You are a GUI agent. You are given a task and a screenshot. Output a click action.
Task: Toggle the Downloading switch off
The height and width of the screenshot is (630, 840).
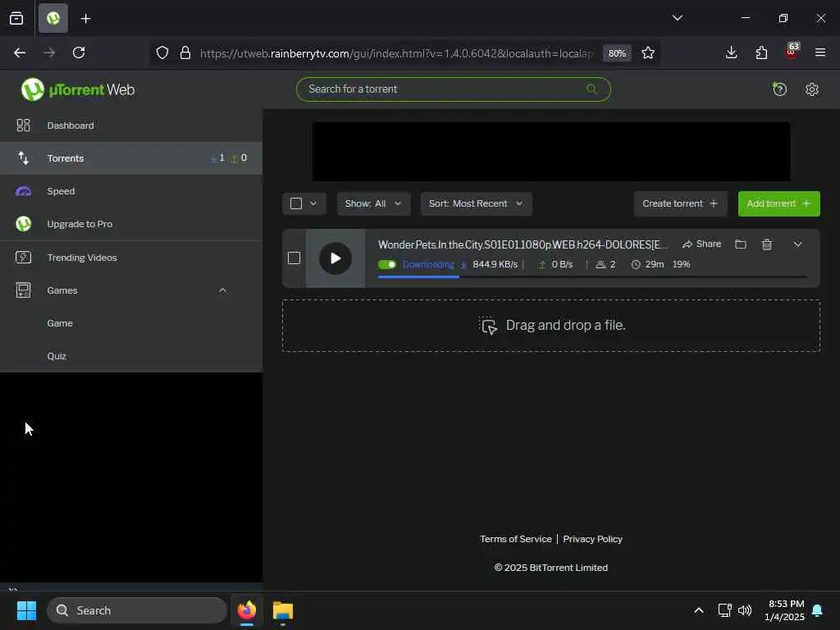point(387,265)
